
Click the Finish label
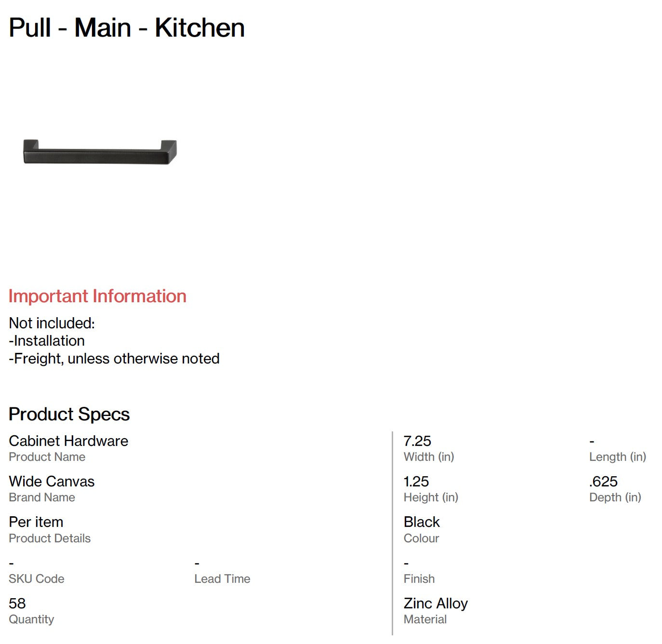click(419, 578)
